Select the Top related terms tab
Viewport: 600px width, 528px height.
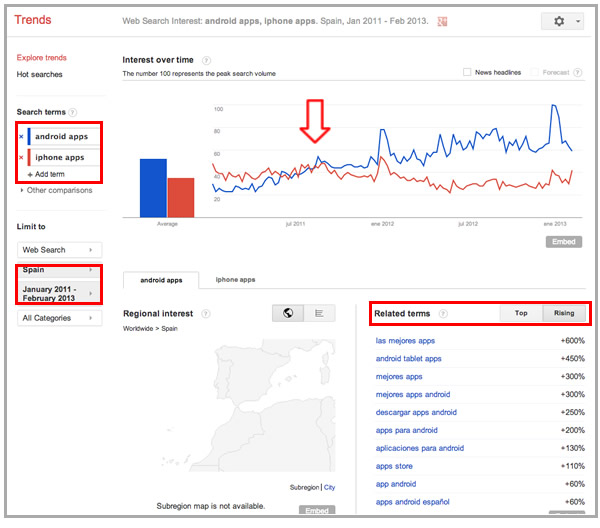click(521, 313)
